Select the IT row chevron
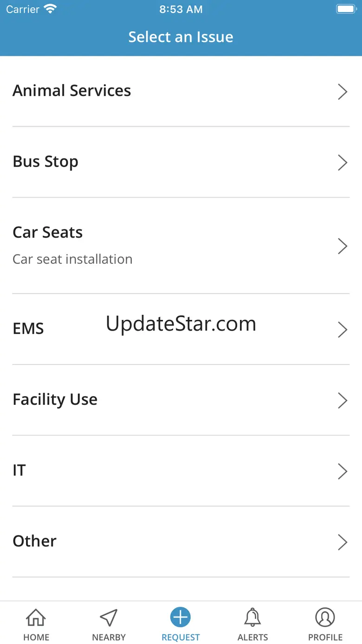The image size is (362, 644). coord(343,471)
